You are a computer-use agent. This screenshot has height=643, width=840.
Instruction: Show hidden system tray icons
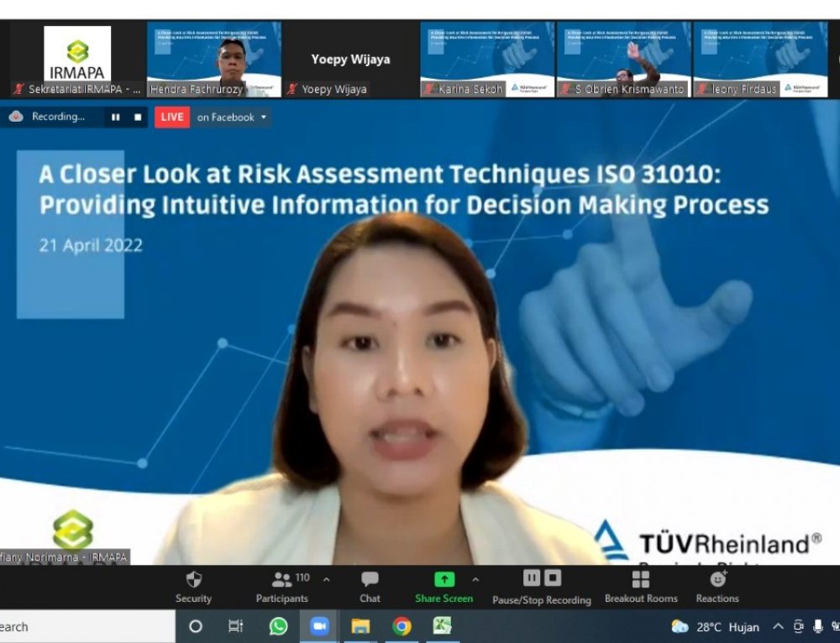778,627
